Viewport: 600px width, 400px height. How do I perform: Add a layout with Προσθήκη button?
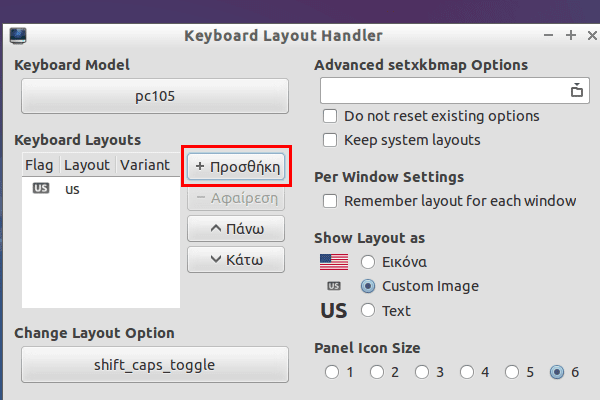coord(236,167)
